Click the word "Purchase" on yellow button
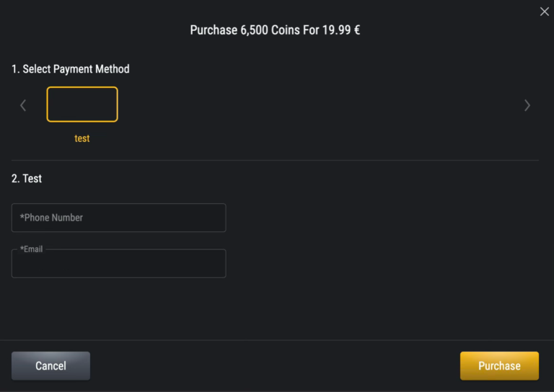The image size is (554, 392). coord(499,366)
